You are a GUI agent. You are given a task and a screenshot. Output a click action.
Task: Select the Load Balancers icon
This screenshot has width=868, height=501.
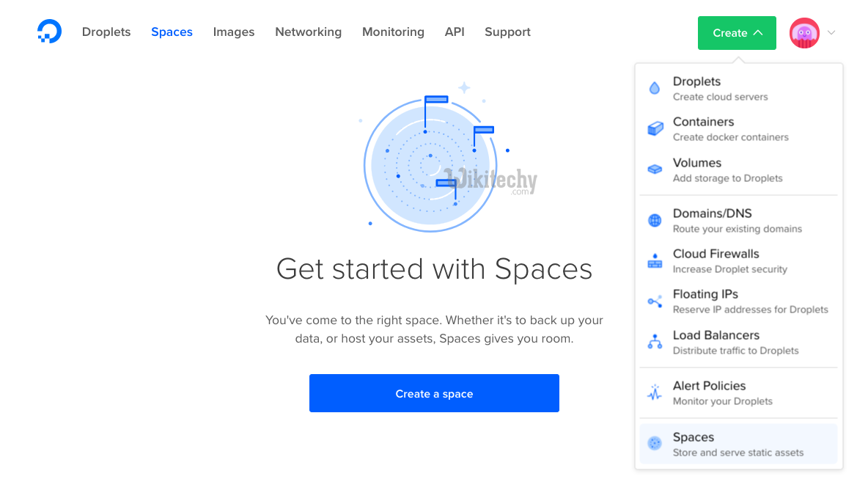pos(655,340)
